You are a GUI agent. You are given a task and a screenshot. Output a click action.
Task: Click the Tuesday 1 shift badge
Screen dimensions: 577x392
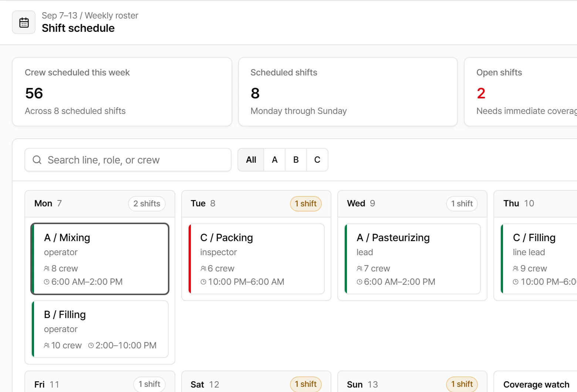click(x=306, y=204)
